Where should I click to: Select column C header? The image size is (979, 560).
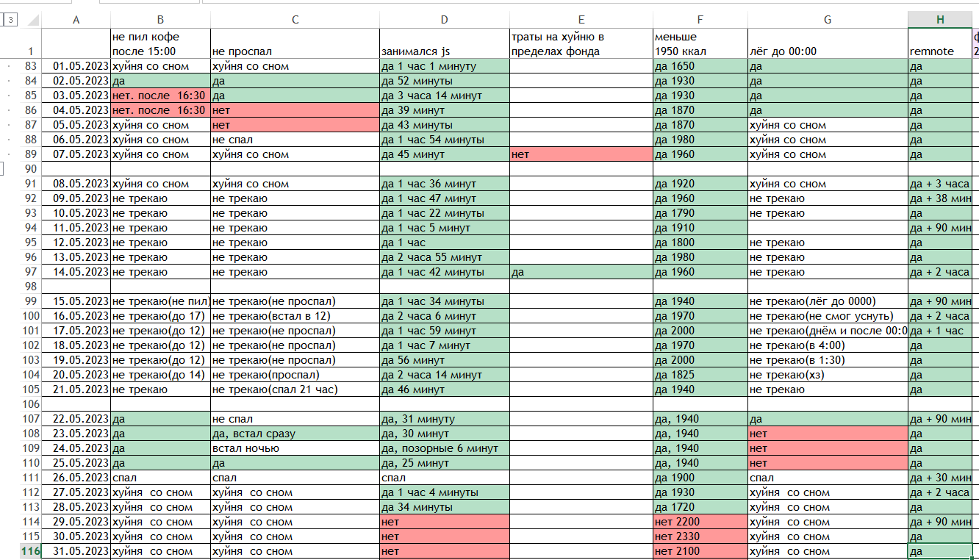point(295,20)
